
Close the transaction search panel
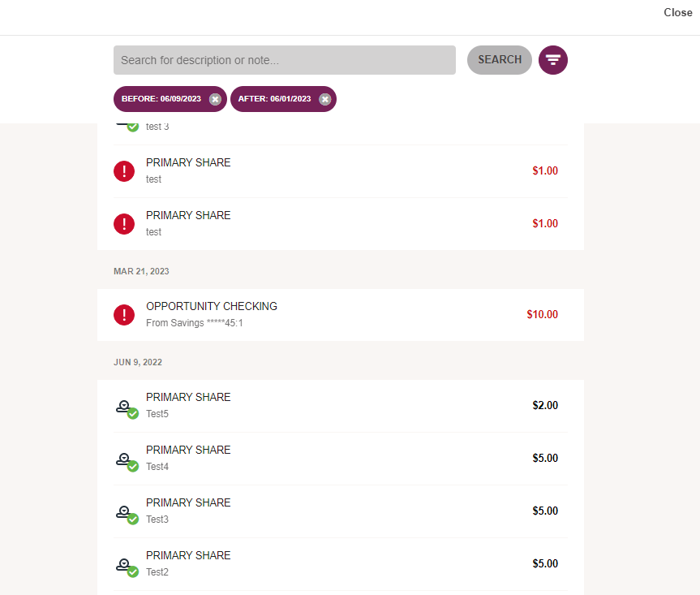click(677, 12)
